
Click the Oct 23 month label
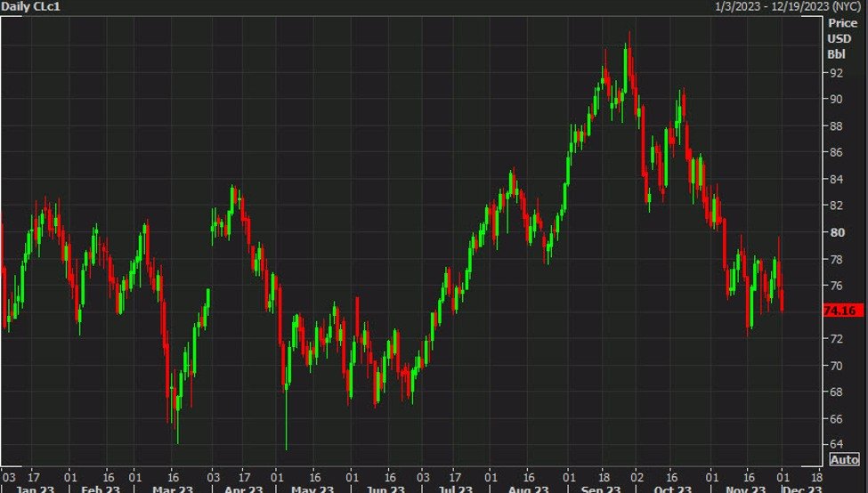672,489
